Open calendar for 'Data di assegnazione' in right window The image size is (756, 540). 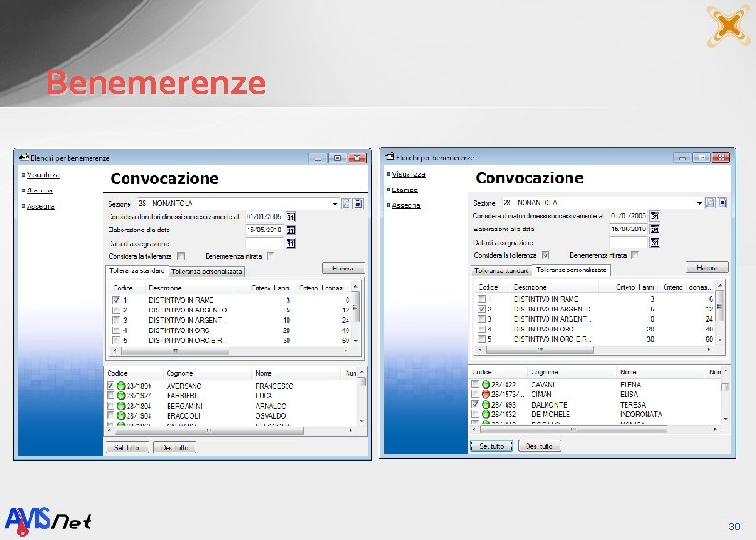[655, 242]
